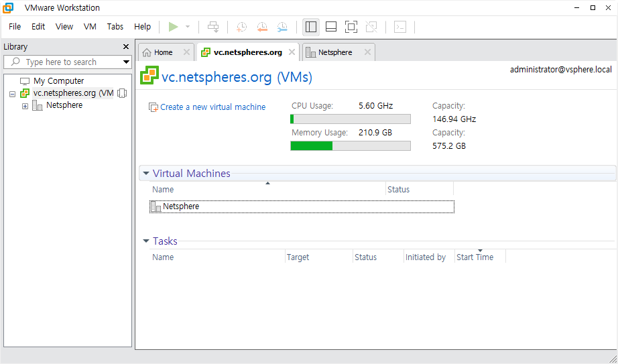Click the Memory Usage progress bar
The image size is (618, 364).
[351, 146]
